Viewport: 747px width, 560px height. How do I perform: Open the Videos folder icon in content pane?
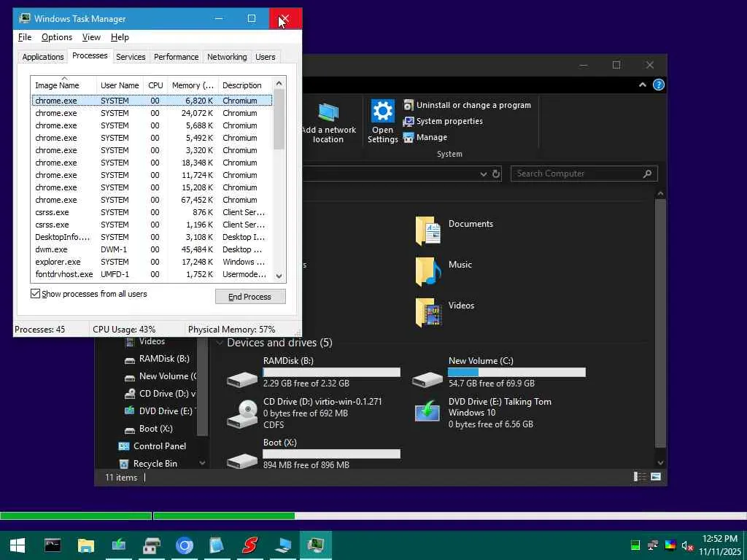[x=427, y=312]
